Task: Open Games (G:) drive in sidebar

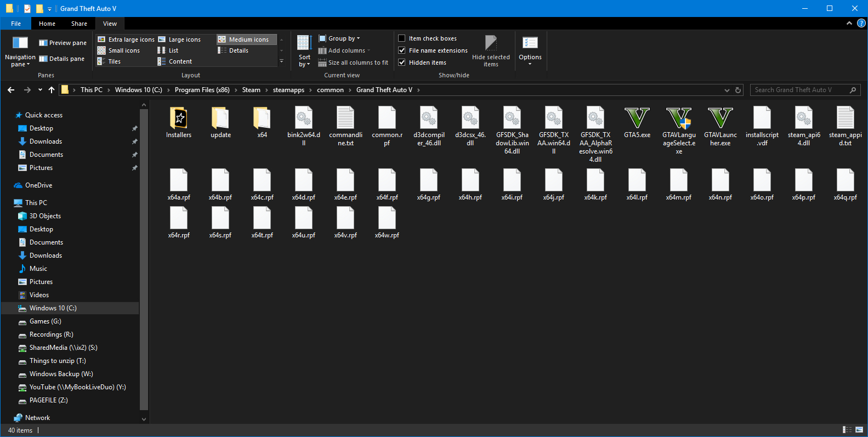Action: click(x=46, y=321)
